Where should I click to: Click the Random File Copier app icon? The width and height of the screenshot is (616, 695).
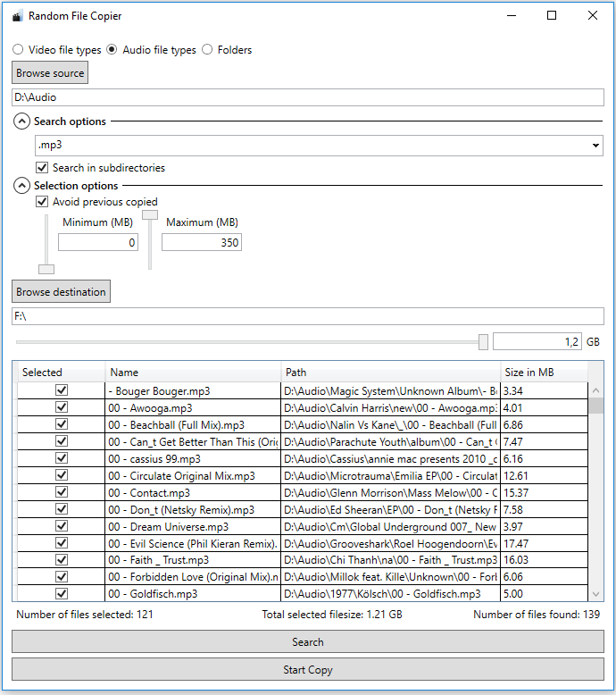[17, 16]
